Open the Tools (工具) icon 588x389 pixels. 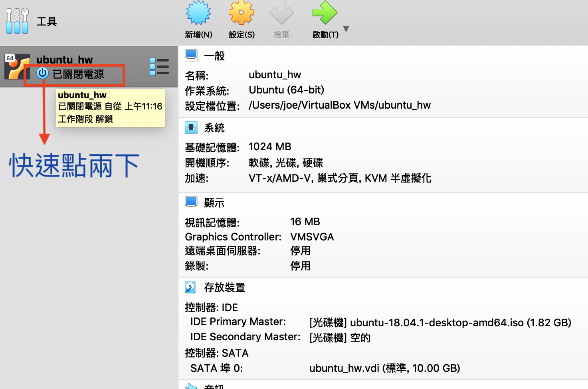click(17, 21)
